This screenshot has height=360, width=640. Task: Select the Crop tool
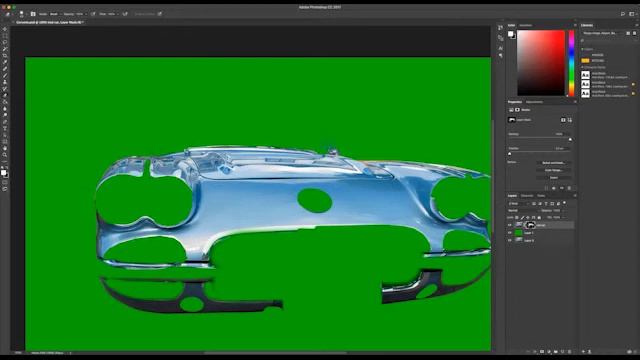pos(5,56)
